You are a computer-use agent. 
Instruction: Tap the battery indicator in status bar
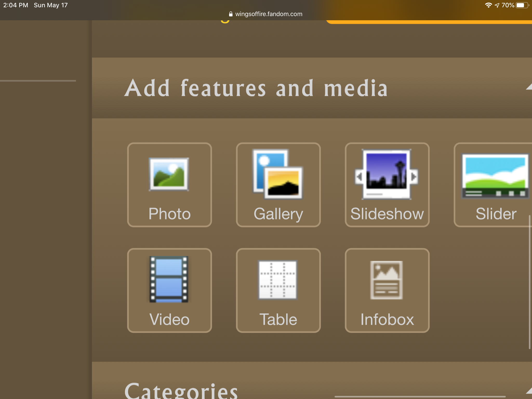pos(522,5)
